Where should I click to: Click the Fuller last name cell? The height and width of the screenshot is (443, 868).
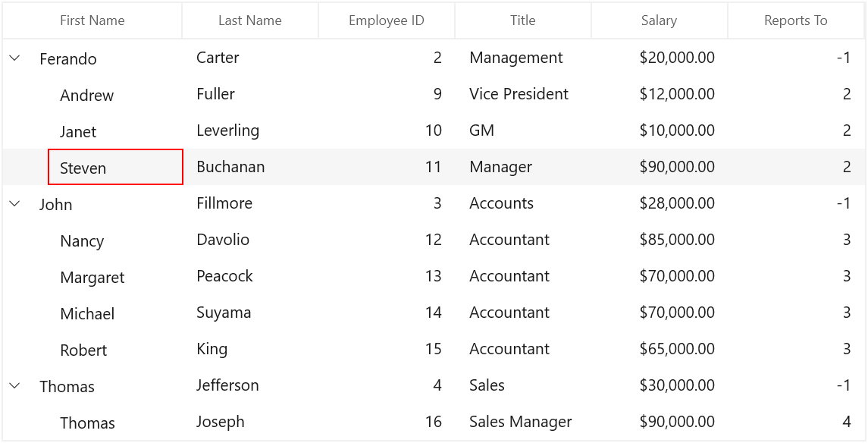pos(250,93)
